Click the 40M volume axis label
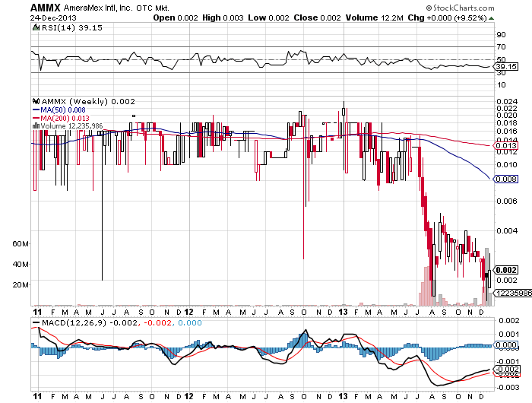Image resolution: width=532 pixels, height=403 pixels. click(x=21, y=264)
